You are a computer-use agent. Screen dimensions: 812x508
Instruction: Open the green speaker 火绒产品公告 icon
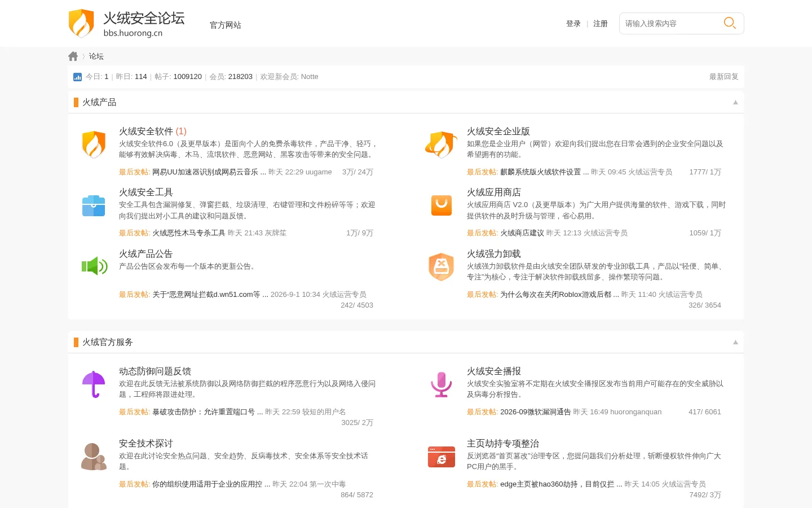[94, 266]
